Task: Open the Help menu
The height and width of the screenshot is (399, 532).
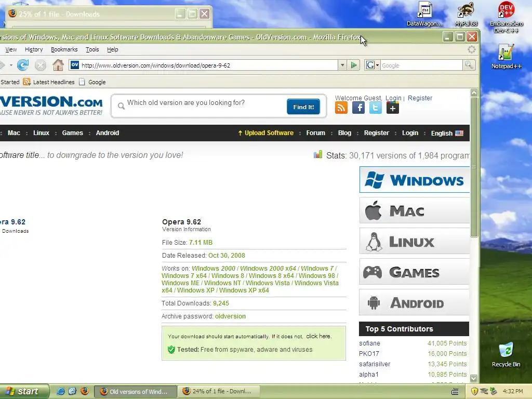Action: tap(113, 49)
